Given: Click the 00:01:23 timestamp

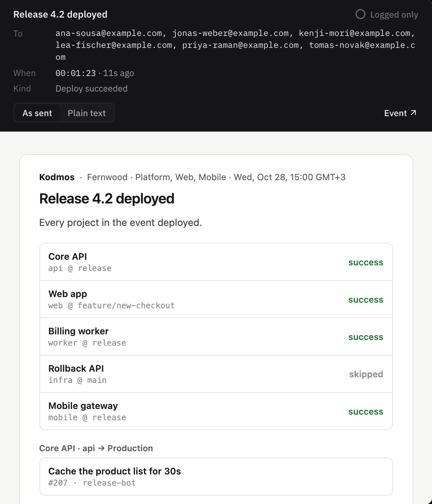Looking at the screenshot, I should [x=76, y=73].
